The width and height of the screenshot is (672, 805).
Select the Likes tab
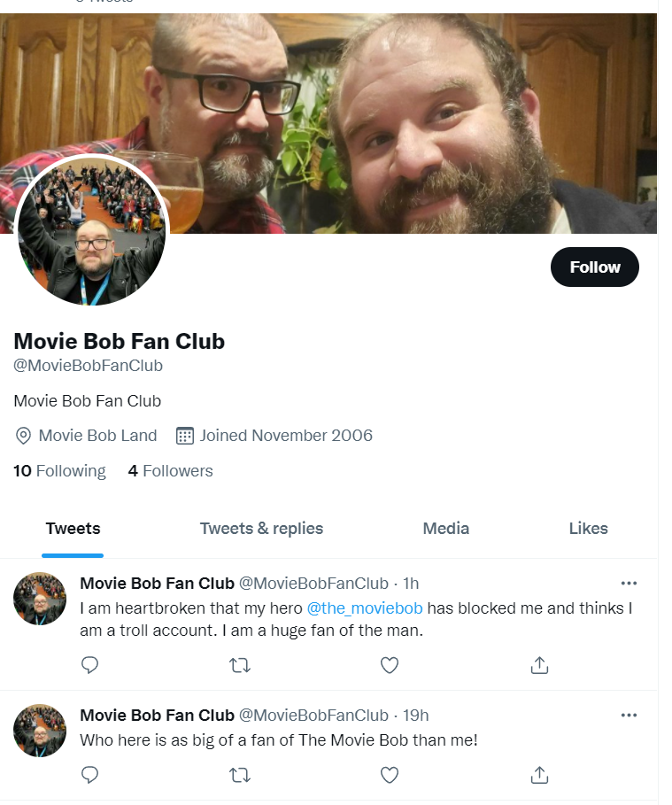(588, 529)
